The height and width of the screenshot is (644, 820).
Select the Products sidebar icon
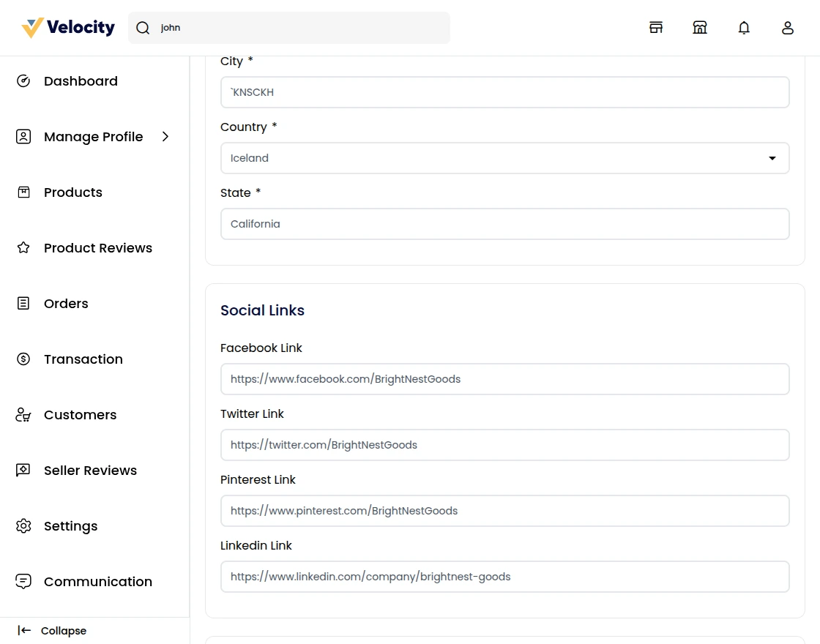[x=23, y=192]
